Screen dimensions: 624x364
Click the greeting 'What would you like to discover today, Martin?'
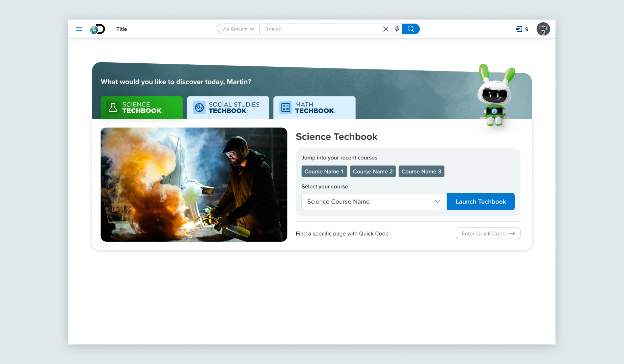(176, 82)
